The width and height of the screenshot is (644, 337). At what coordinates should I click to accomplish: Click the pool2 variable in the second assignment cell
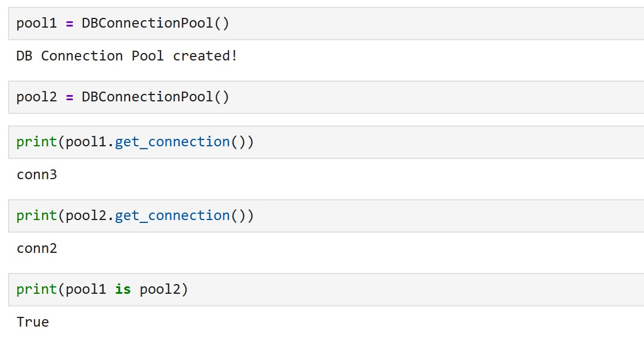pos(37,97)
